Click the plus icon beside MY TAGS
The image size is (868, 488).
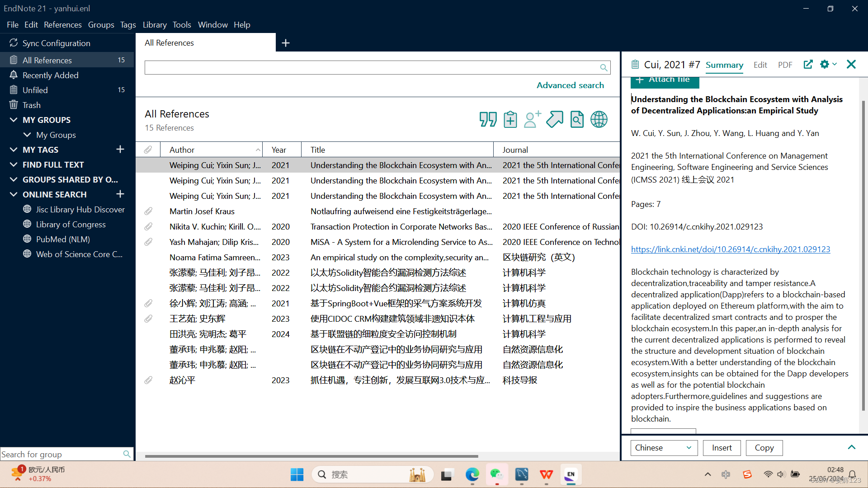coord(120,150)
